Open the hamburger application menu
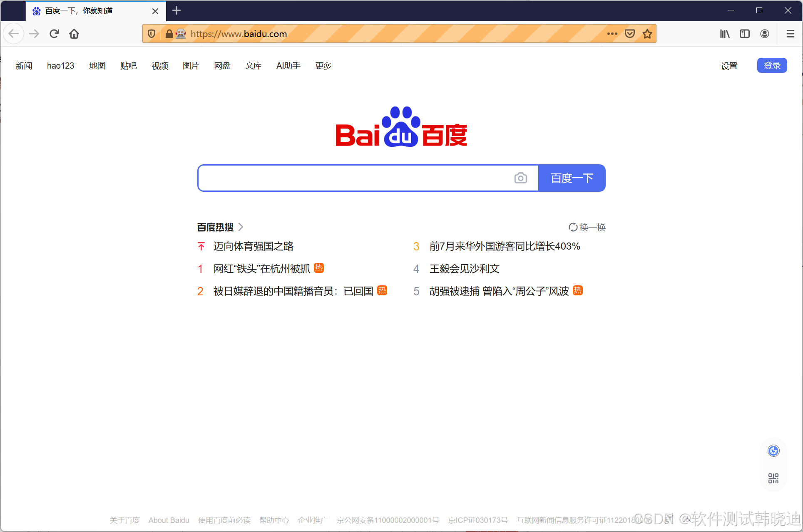 790,34
